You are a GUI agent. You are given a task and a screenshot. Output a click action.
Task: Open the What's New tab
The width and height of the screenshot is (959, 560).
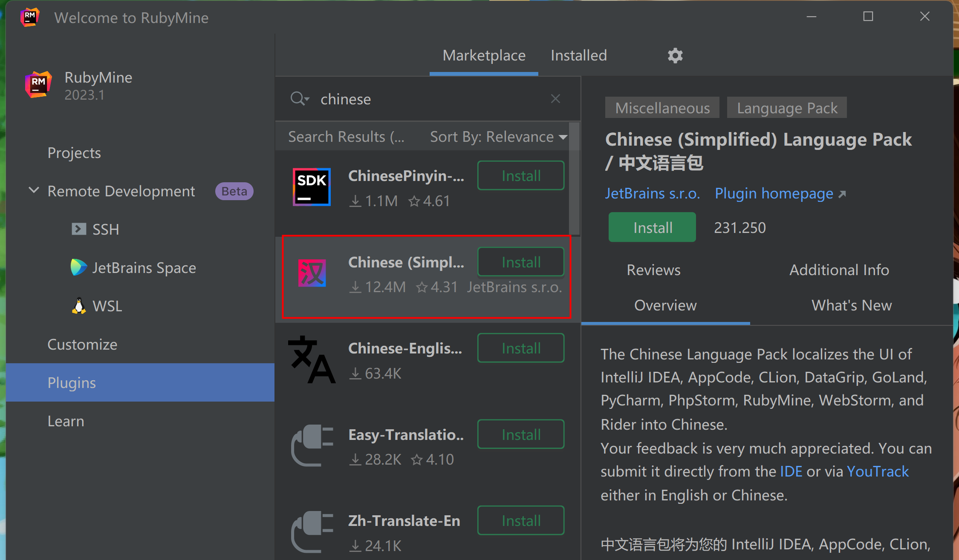852,305
